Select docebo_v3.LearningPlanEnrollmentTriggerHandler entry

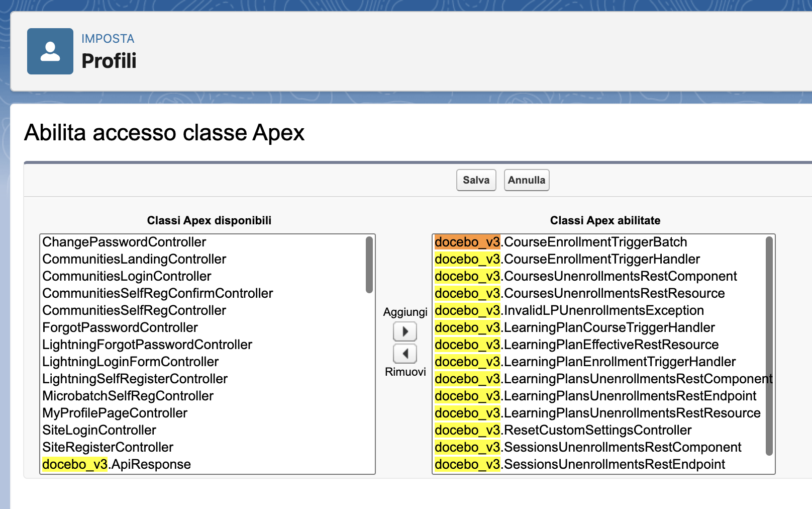coord(585,362)
